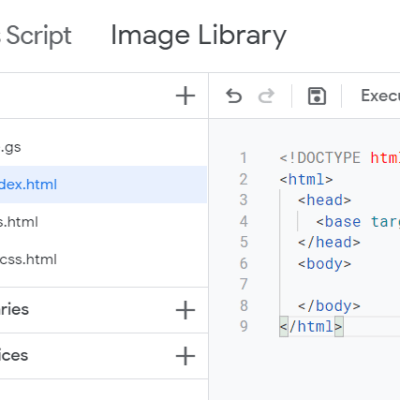
Task: Click line number 1 in gutter
Action: [x=244, y=158]
